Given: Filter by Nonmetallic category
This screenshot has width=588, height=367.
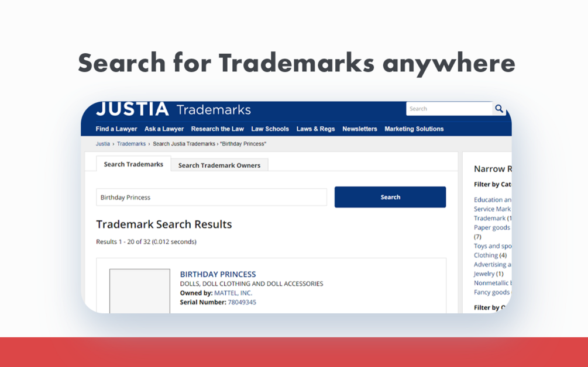Looking at the screenshot, I should coord(493,283).
